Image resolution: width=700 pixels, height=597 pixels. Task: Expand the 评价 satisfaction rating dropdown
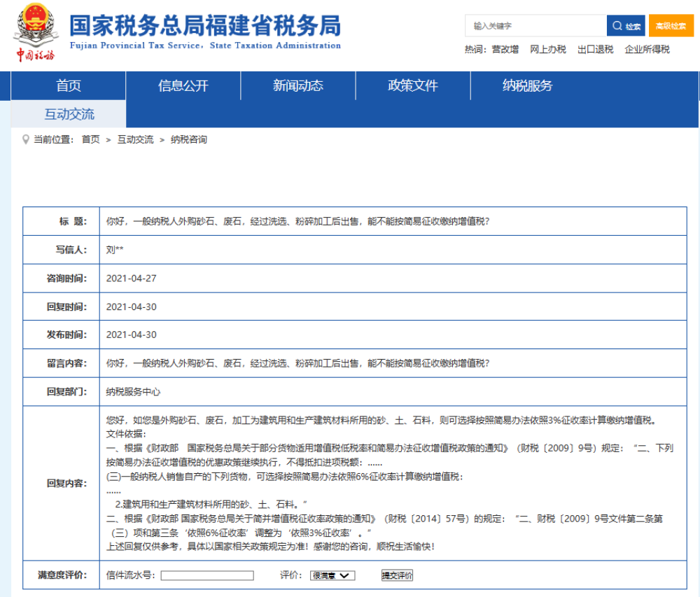332,575
